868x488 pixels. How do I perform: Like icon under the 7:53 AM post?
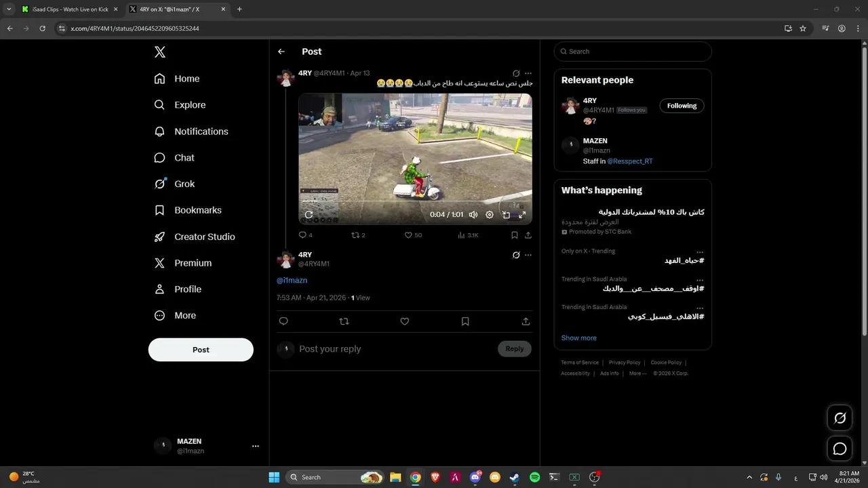[x=405, y=321]
